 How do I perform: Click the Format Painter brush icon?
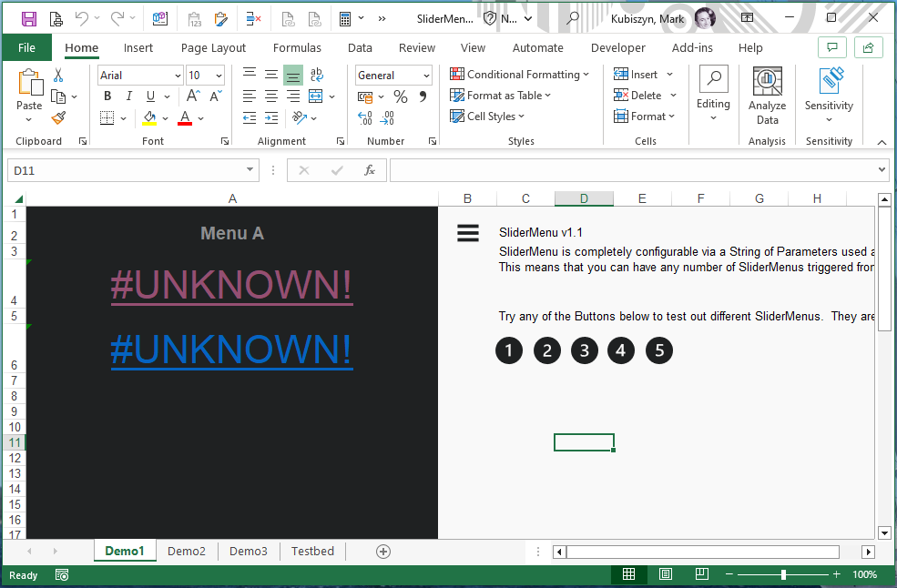tap(58, 117)
